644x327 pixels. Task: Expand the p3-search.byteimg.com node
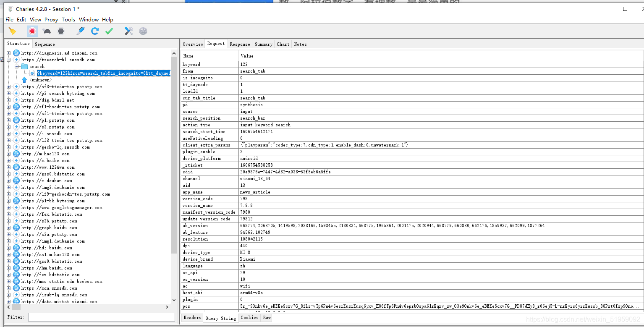tap(8, 93)
